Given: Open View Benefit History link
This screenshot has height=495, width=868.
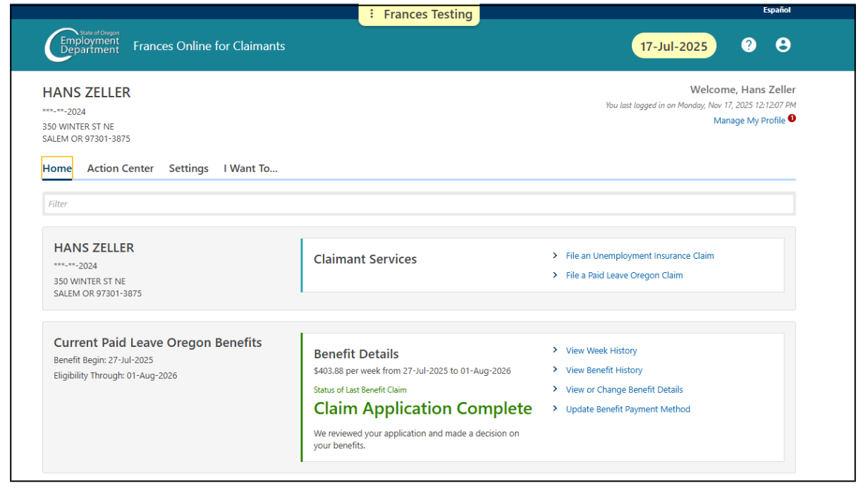Looking at the screenshot, I should 604,370.
